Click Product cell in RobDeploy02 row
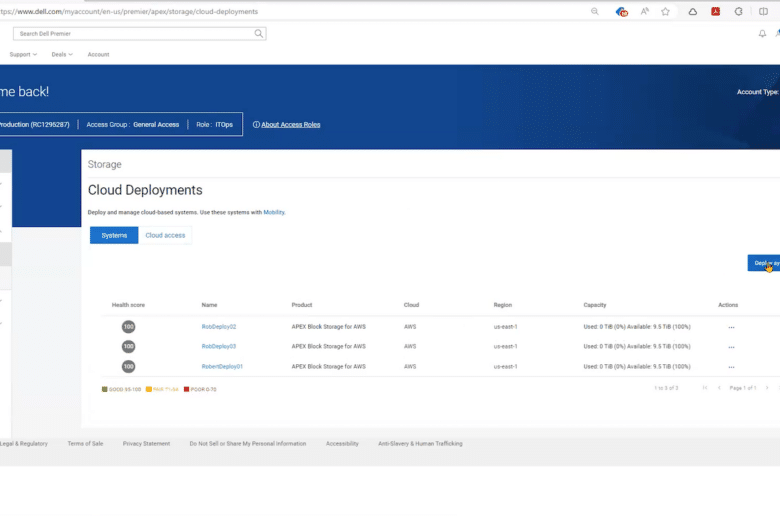Image resolution: width=780 pixels, height=516 pixels. point(328,326)
